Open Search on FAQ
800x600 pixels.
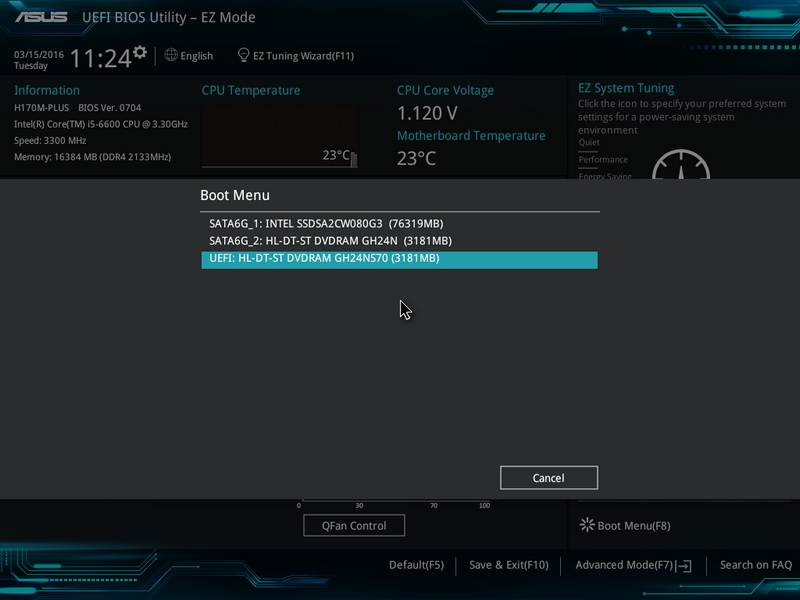click(x=756, y=565)
